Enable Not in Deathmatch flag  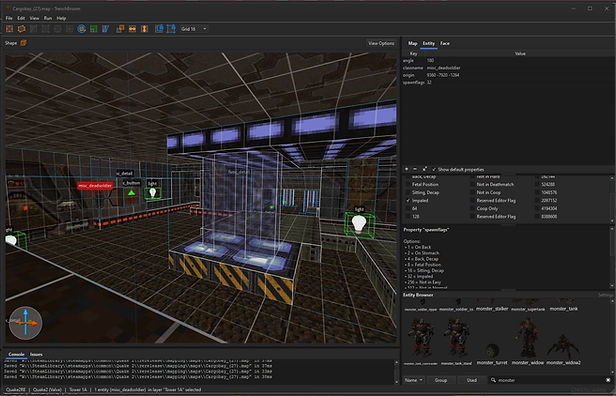click(x=473, y=184)
